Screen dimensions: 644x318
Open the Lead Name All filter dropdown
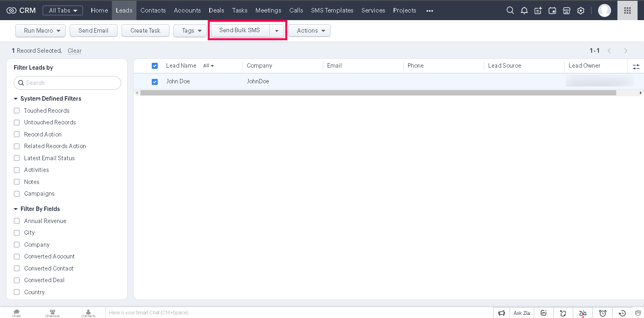click(x=208, y=66)
